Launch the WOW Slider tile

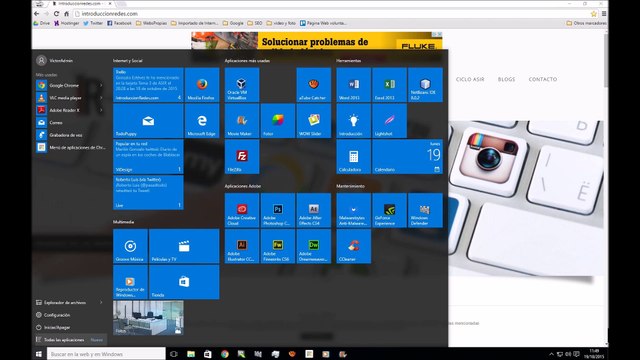coord(313,121)
